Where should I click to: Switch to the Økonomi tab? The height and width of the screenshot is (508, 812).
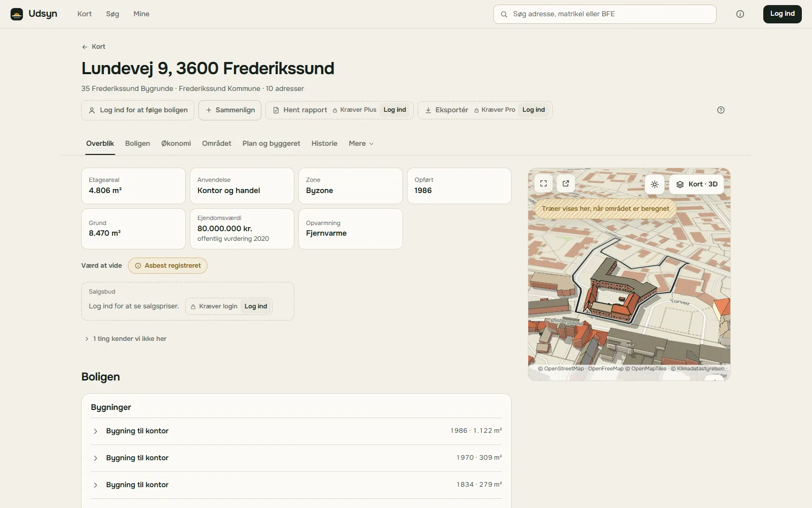tap(176, 144)
